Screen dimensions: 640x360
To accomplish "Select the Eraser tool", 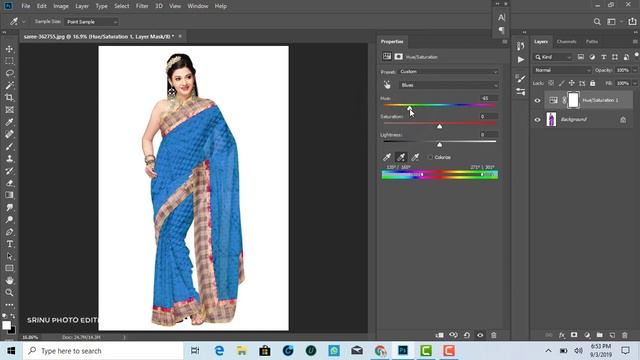I will point(9,183).
